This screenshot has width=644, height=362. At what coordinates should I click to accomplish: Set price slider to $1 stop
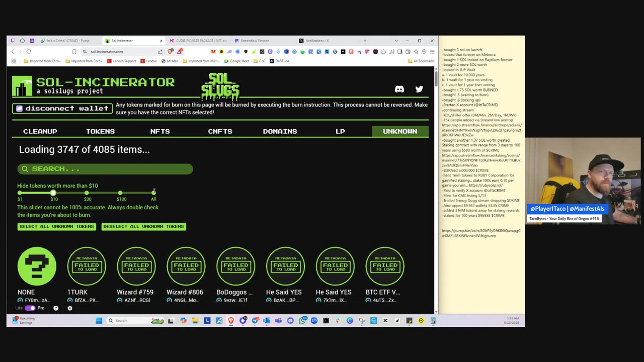(20, 193)
